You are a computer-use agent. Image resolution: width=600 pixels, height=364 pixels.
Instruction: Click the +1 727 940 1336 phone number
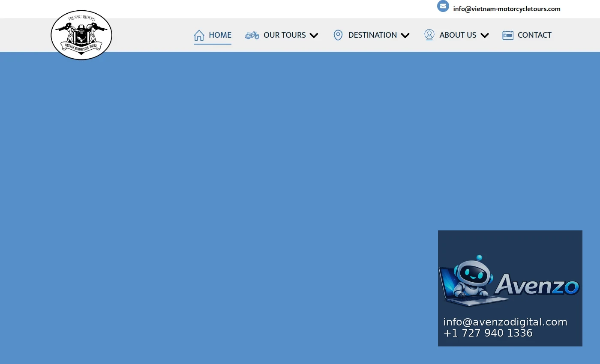pos(488,333)
